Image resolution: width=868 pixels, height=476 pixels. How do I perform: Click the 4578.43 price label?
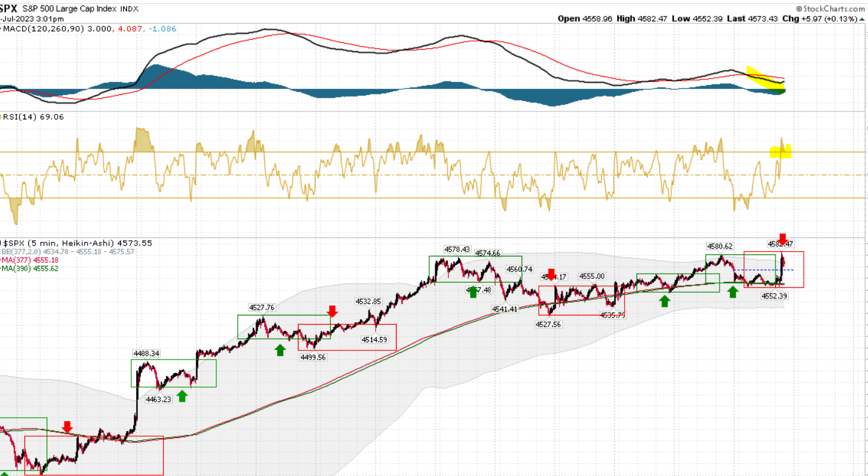click(457, 250)
